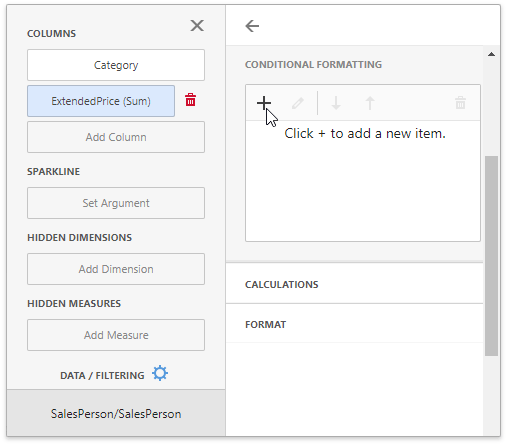Image resolution: width=507 pixels, height=445 pixels.
Task: Select the Category column item
Action: pos(116,65)
